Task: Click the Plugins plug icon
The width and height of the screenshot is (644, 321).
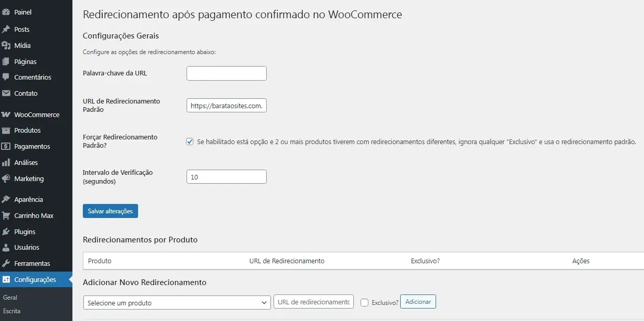Action: [x=6, y=232]
